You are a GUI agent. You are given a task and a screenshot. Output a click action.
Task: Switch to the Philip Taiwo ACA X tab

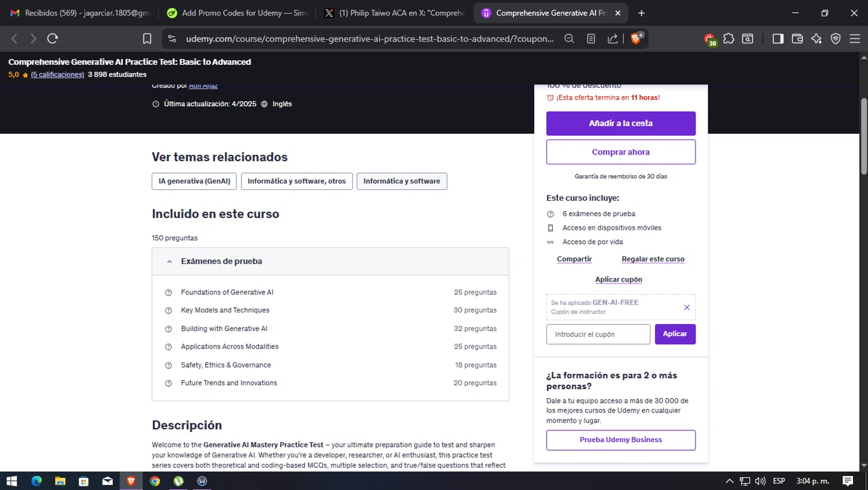[395, 13]
